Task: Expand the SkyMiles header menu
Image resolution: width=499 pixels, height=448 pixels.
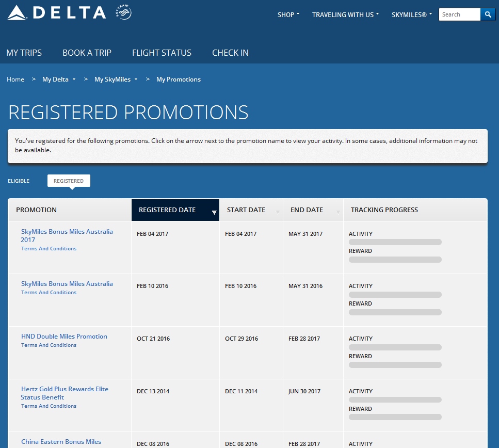Action: (x=411, y=14)
